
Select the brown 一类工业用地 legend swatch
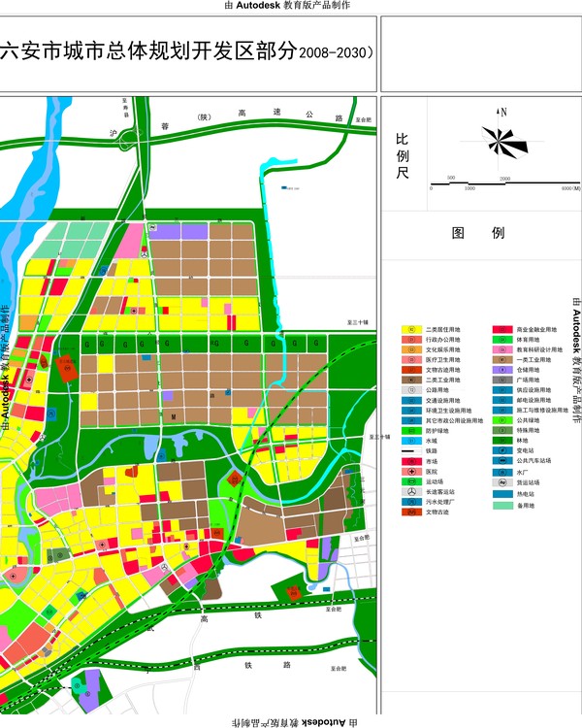click(502, 360)
